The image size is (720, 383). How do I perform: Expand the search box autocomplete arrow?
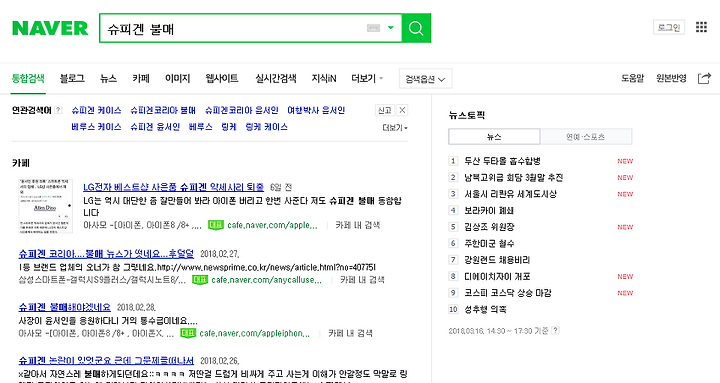coord(391,28)
